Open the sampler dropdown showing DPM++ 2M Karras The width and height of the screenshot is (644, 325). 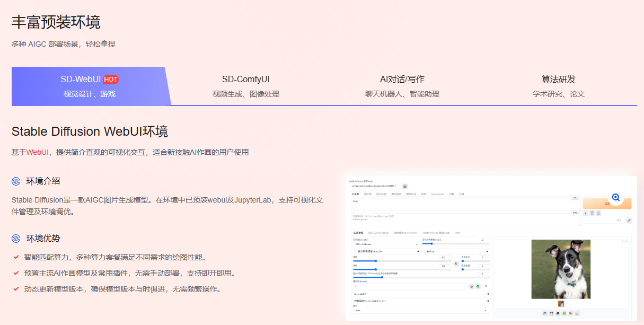386,244
